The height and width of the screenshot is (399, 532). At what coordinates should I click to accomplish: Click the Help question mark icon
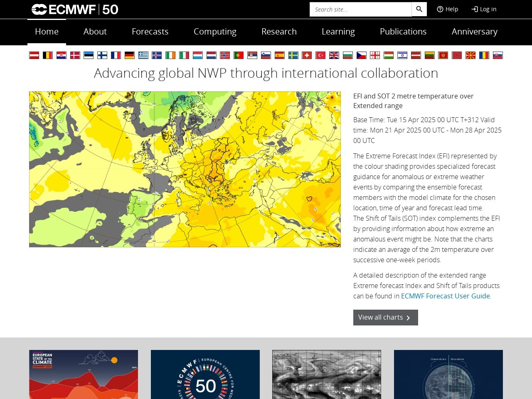pyautogui.click(x=440, y=9)
